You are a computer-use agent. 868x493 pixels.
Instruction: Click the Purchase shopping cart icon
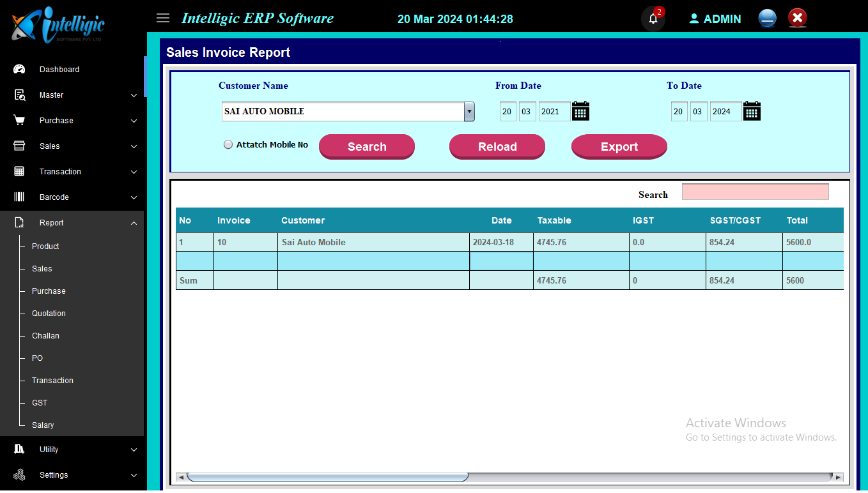19,121
